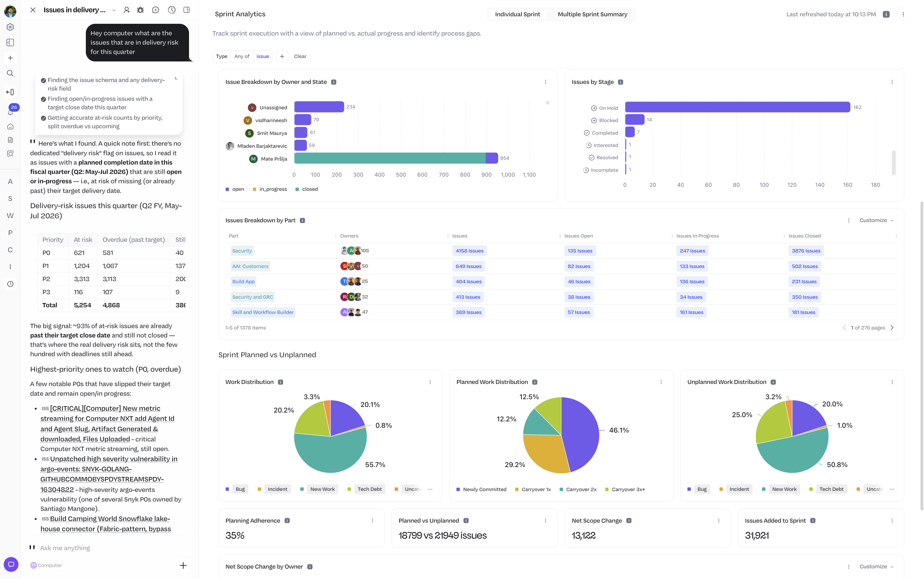Open Planning Adherence kebab menu
Viewport: 924px width, 579px height.
[x=372, y=520]
